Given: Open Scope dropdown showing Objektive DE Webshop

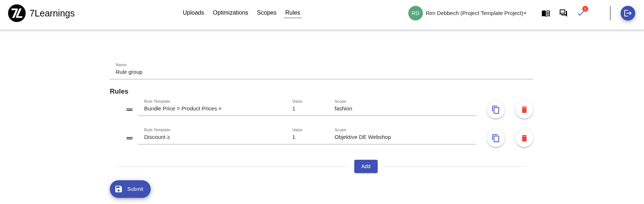Looking at the screenshot, I should click(x=402, y=137).
